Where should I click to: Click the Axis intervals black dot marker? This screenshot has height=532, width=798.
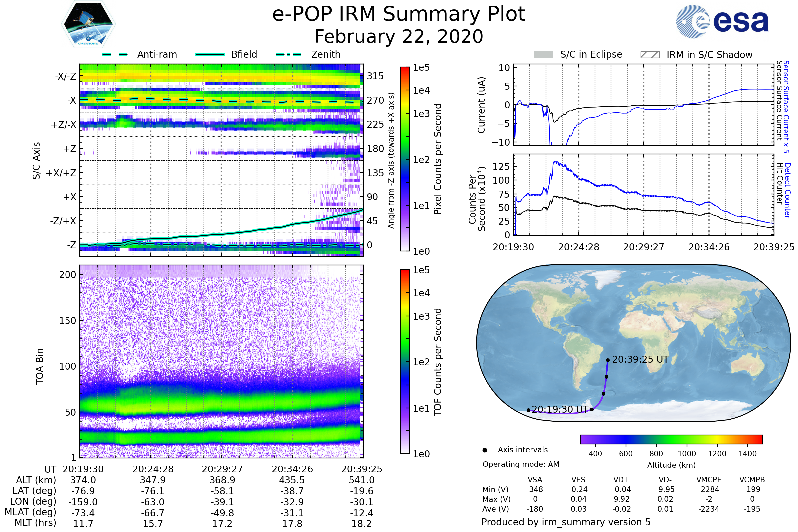tap(485, 450)
